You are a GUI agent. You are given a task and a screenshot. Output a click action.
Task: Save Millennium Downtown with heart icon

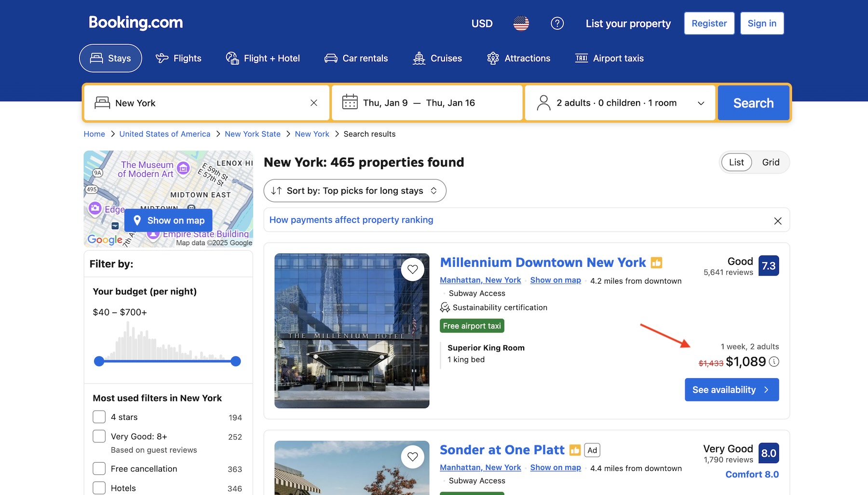click(412, 269)
